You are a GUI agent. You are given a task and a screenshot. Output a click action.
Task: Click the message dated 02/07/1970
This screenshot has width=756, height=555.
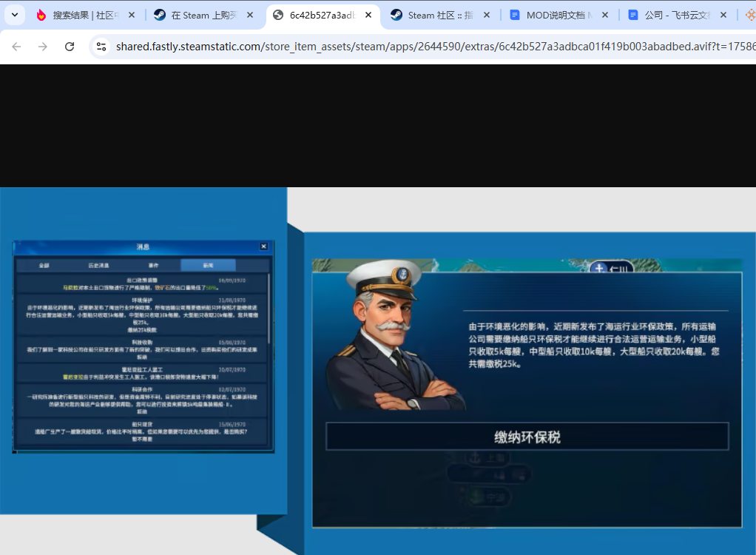click(x=141, y=400)
